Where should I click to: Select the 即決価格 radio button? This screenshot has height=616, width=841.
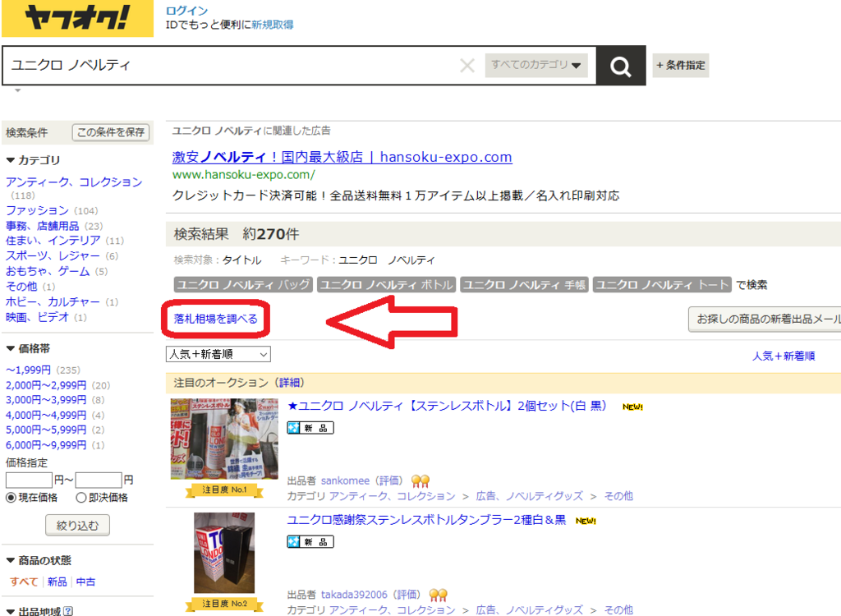click(81, 498)
